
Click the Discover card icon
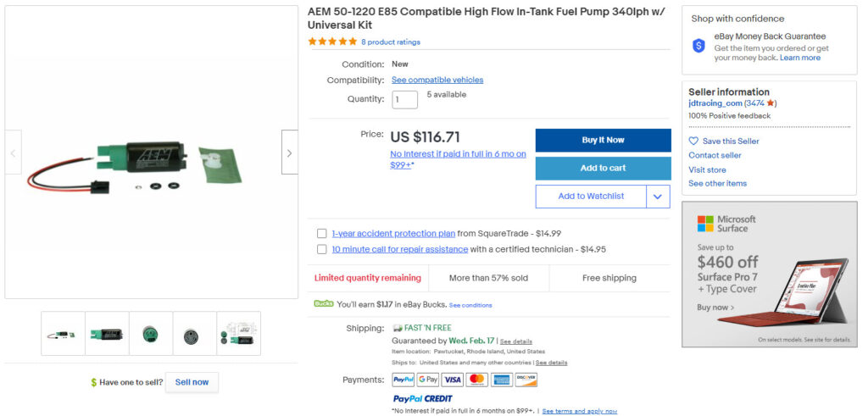pyautogui.click(x=526, y=380)
